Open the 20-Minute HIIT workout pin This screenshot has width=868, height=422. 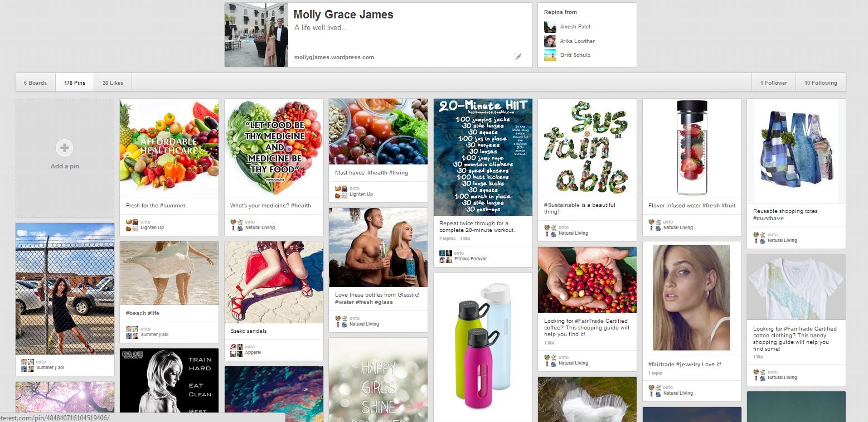coord(483,157)
